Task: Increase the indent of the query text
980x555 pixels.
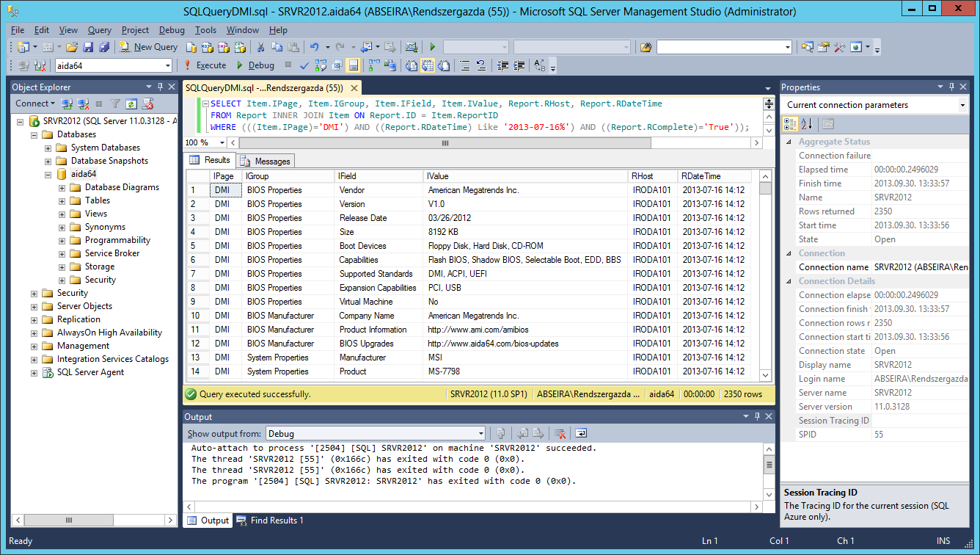Action: [x=519, y=65]
